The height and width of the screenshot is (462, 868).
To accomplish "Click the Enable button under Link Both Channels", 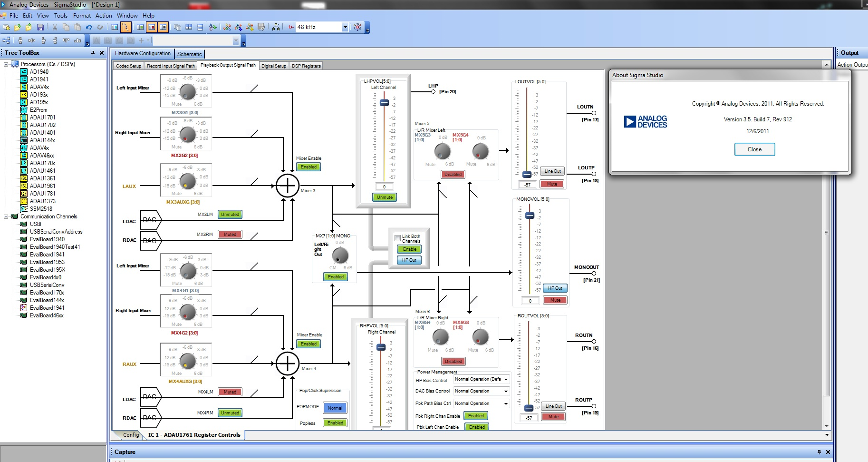I will click(x=409, y=249).
